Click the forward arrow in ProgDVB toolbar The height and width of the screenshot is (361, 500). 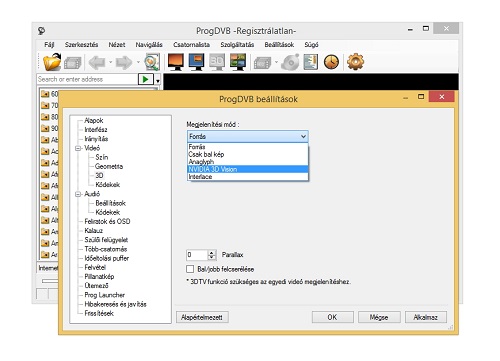[x=124, y=62]
